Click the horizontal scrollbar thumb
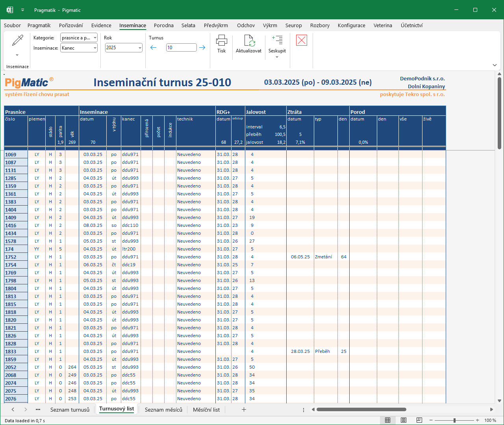 (361, 410)
